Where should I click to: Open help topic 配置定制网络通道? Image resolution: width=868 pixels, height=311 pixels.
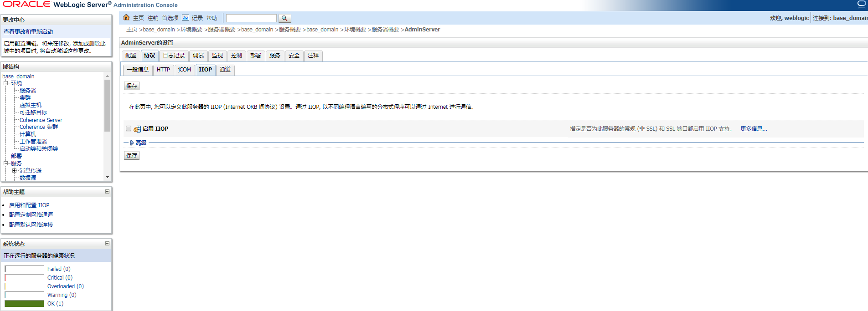[31, 215]
